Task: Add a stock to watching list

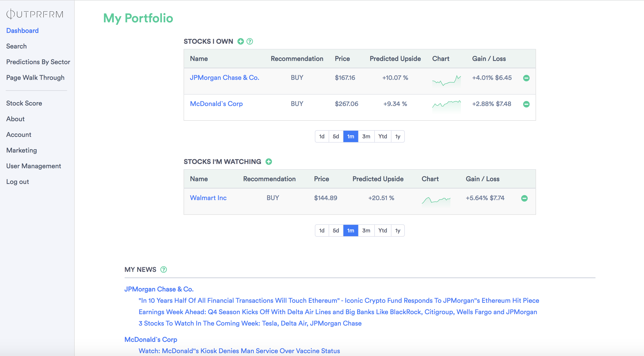Action: point(269,162)
